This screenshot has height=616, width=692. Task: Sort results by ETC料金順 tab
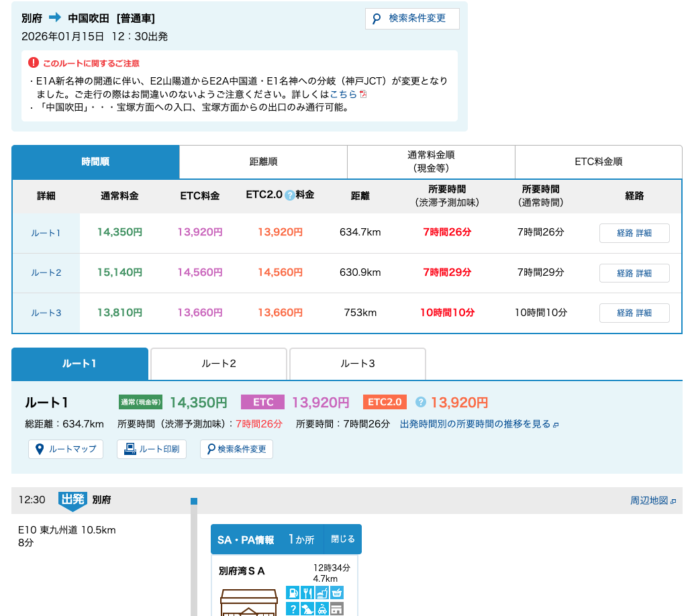click(598, 162)
